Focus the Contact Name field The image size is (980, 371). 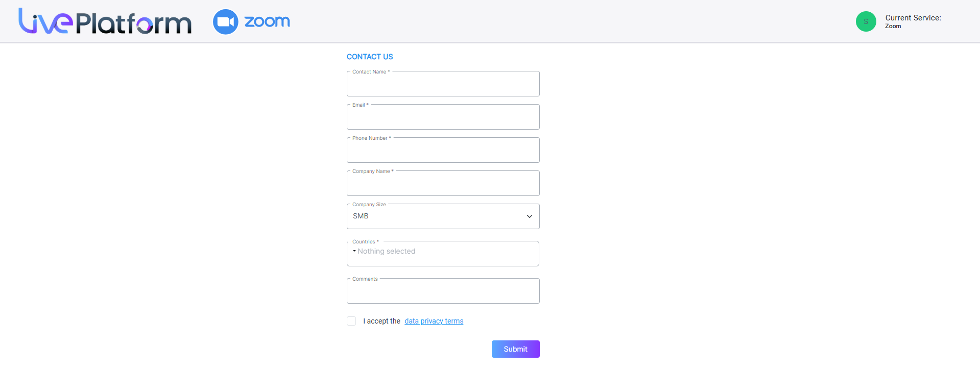(x=443, y=84)
